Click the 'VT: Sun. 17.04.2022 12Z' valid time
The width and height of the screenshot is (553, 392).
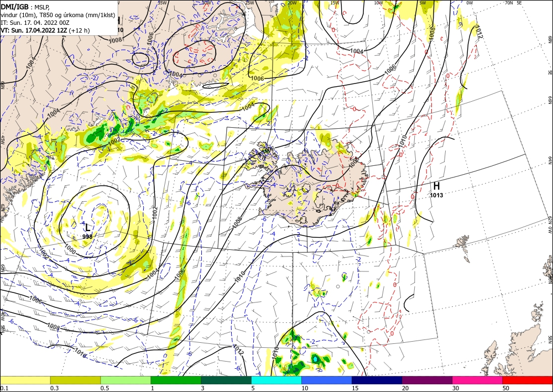click(34, 30)
